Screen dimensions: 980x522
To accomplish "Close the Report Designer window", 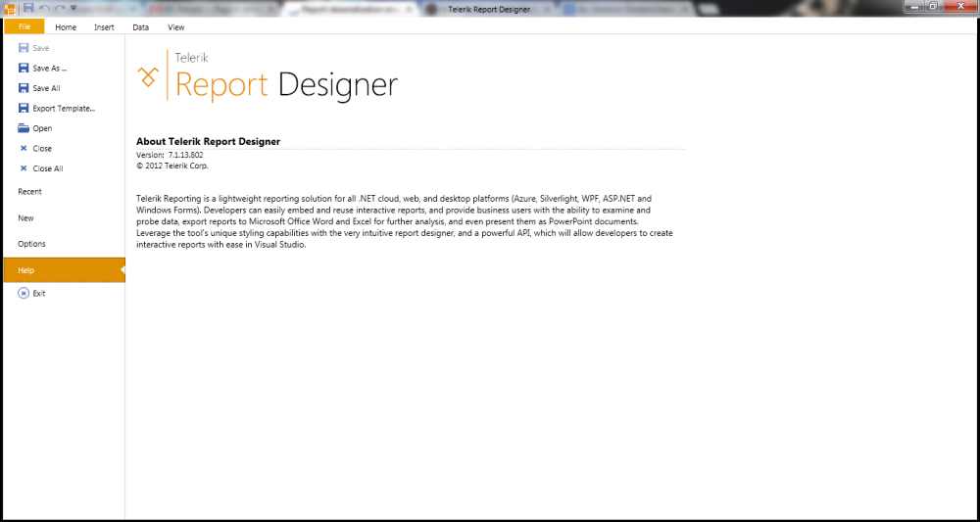I will [x=961, y=6].
